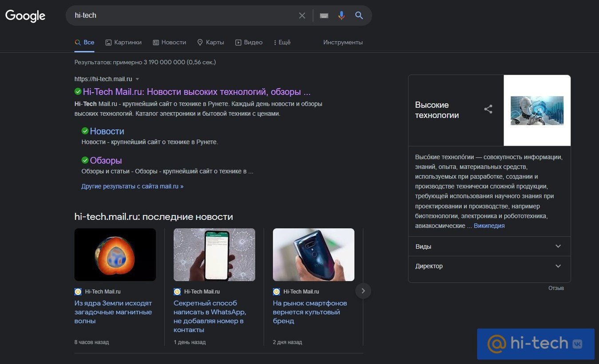Click source favicon on WhatsApp news card
This screenshot has width=599, height=364.
click(177, 292)
